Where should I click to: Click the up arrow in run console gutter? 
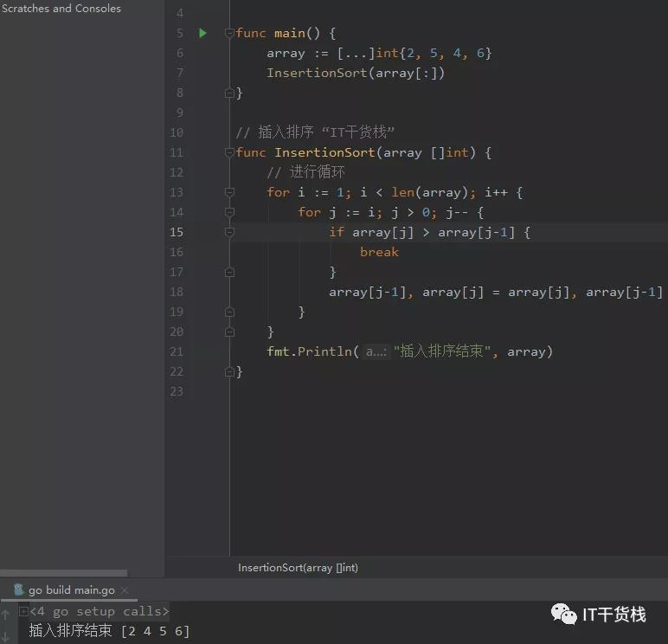click(5, 615)
